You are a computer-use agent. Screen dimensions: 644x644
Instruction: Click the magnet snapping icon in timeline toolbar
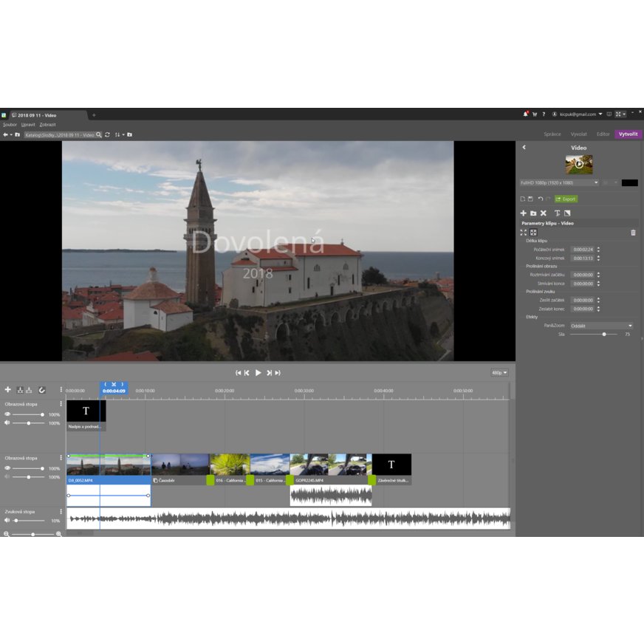point(42,390)
